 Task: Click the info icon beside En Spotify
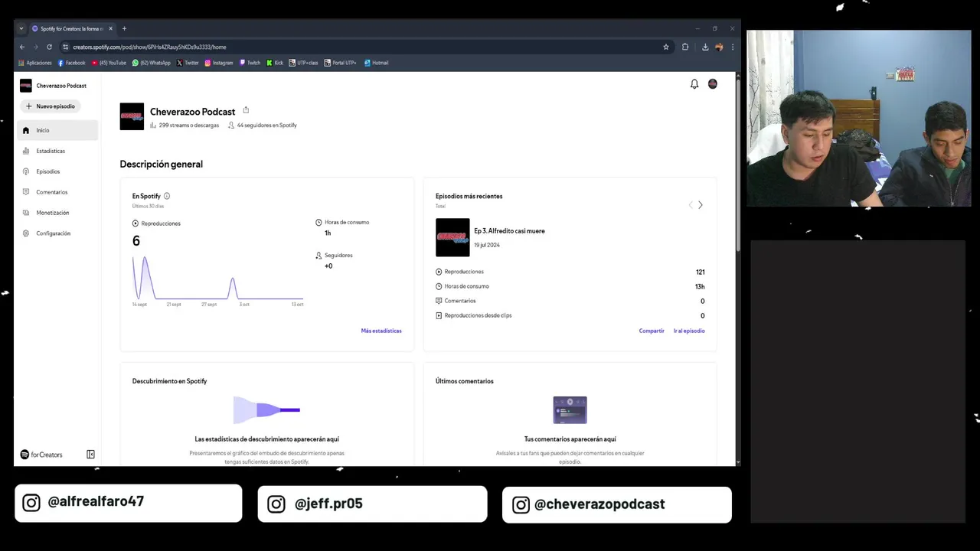tap(167, 196)
